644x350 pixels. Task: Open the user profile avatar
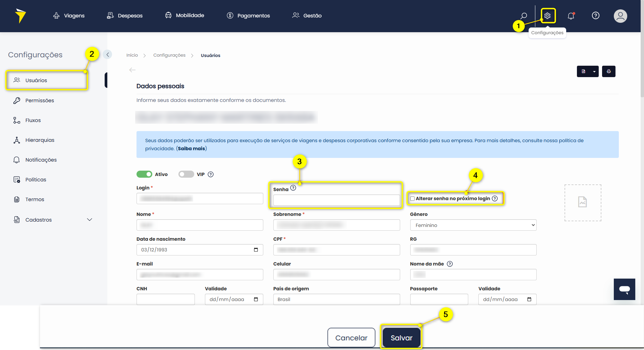[621, 16]
